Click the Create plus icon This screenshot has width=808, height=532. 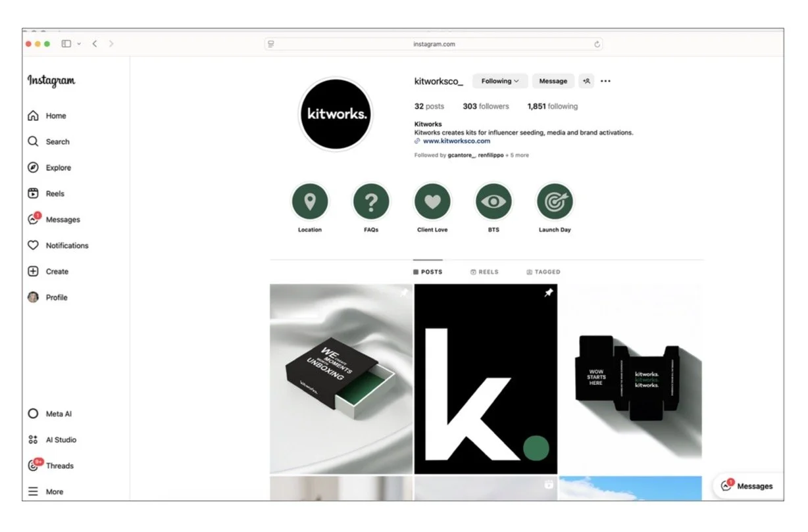tap(33, 271)
